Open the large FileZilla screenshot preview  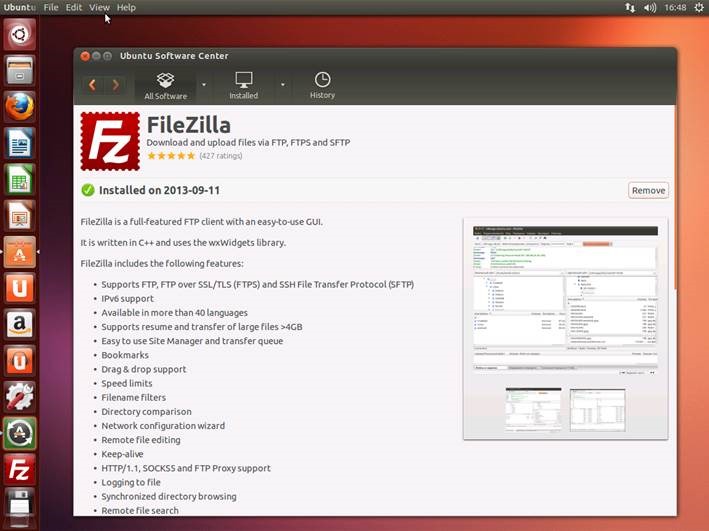tap(565, 300)
